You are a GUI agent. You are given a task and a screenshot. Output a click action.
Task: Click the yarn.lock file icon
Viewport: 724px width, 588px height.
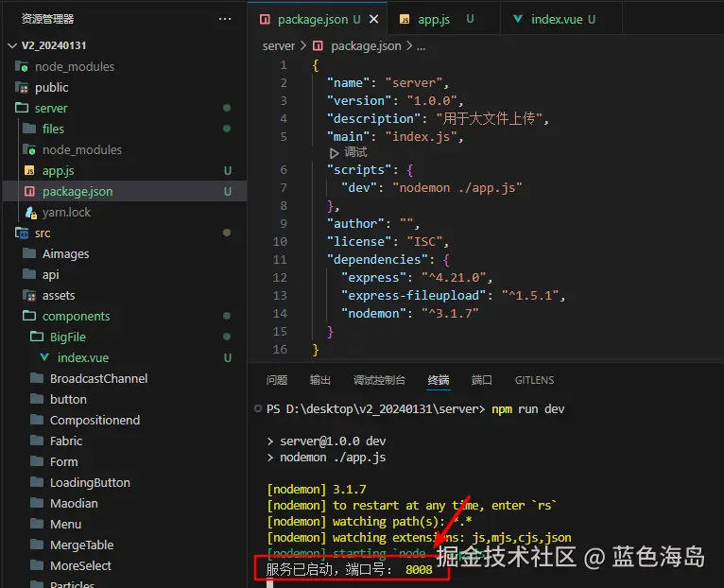click(x=30, y=213)
